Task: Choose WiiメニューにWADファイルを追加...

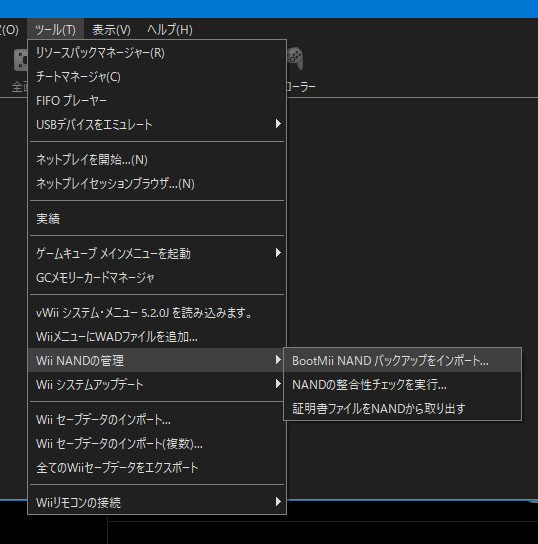Action: coord(157,337)
